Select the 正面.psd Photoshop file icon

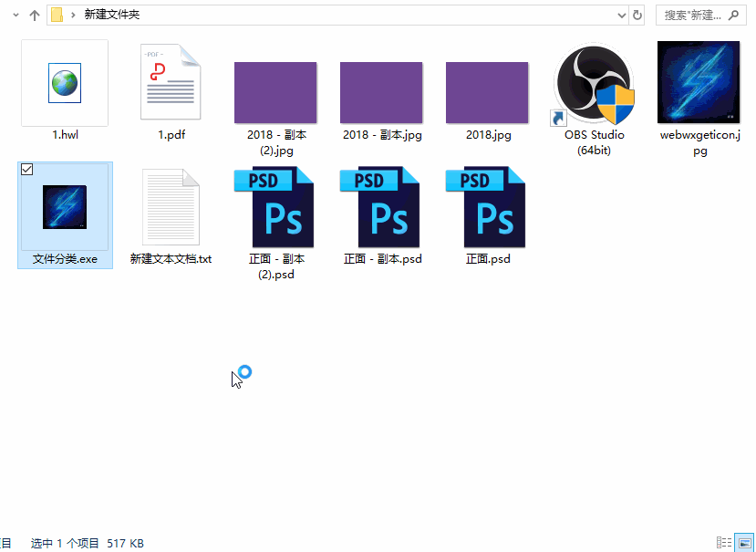click(486, 207)
